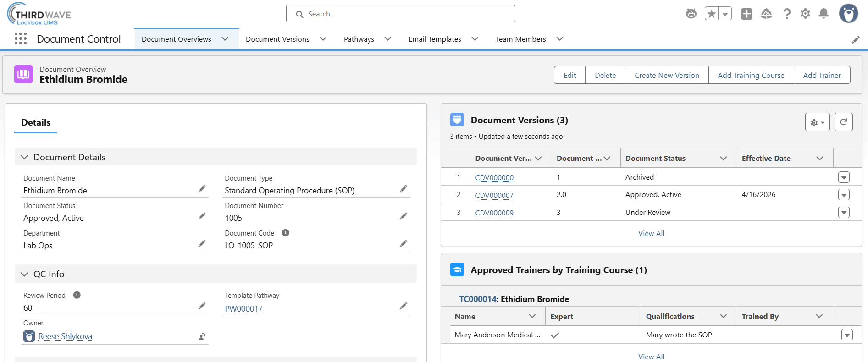Edit navigation bar pencil icon
This screenshot has width=868, height=362.
(856, 40)
